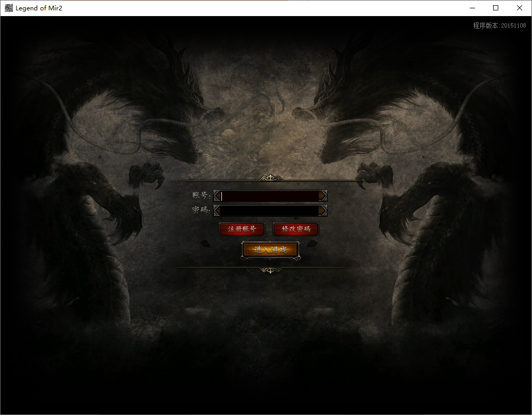This screenshot has height=415, width=532.
Task: Click the right arrow ornament on account field
Action: pyautogui.click(x=323, y=196)
